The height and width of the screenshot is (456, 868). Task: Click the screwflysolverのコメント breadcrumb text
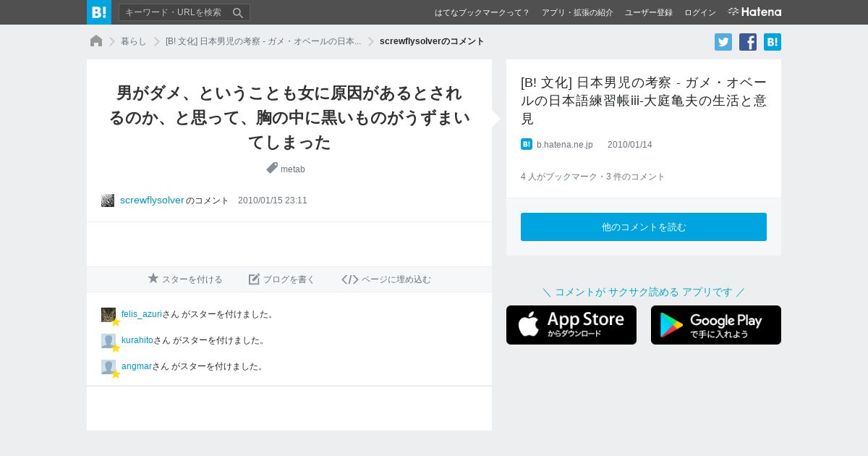(432, 41)
